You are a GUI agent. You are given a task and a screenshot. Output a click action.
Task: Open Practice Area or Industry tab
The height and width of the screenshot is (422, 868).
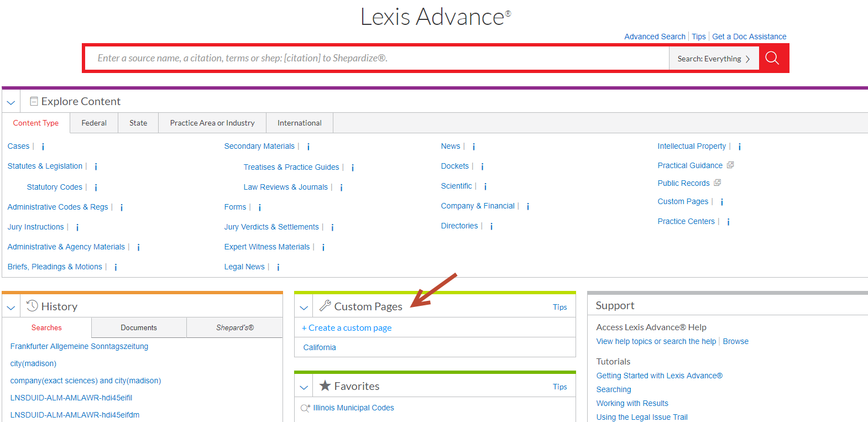[212, 123]
